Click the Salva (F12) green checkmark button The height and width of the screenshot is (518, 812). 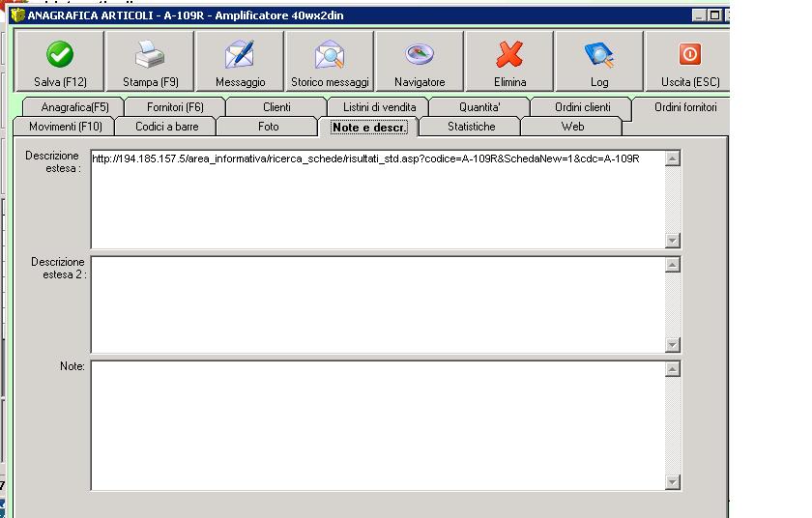pos(60,61)
